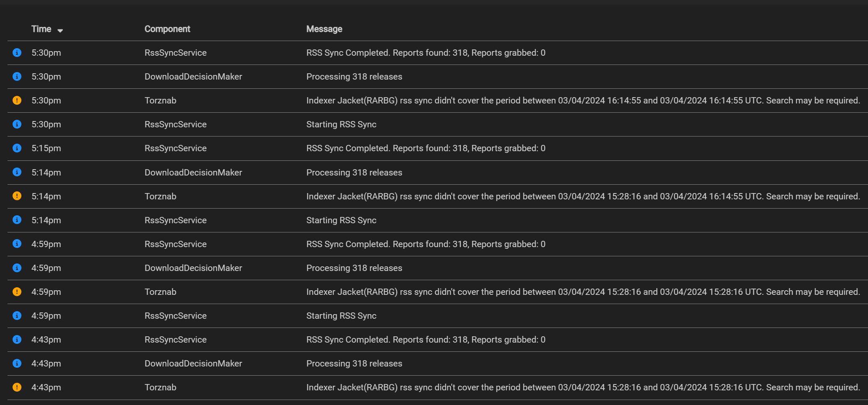Select the 5:15pm RSS Sync Completed message
This screenshot has height=405, width=868.
pos(426,148)
